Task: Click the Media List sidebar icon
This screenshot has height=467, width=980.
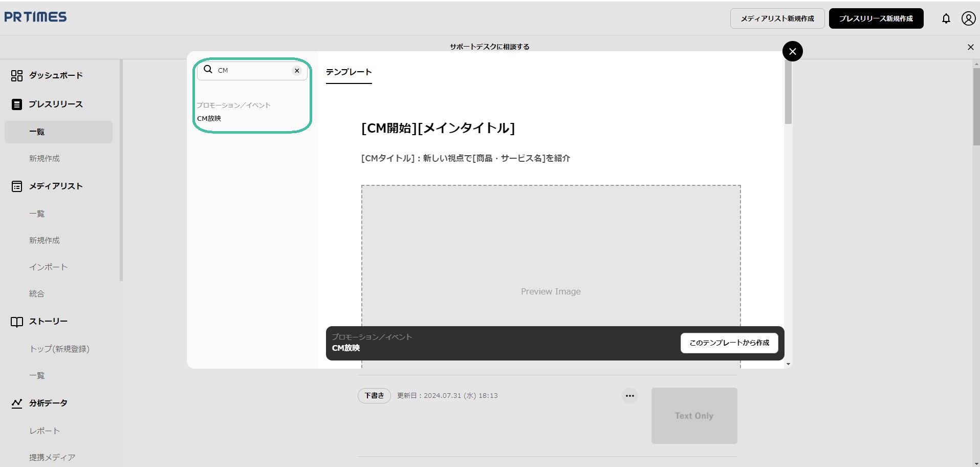Action: (17, 186)
